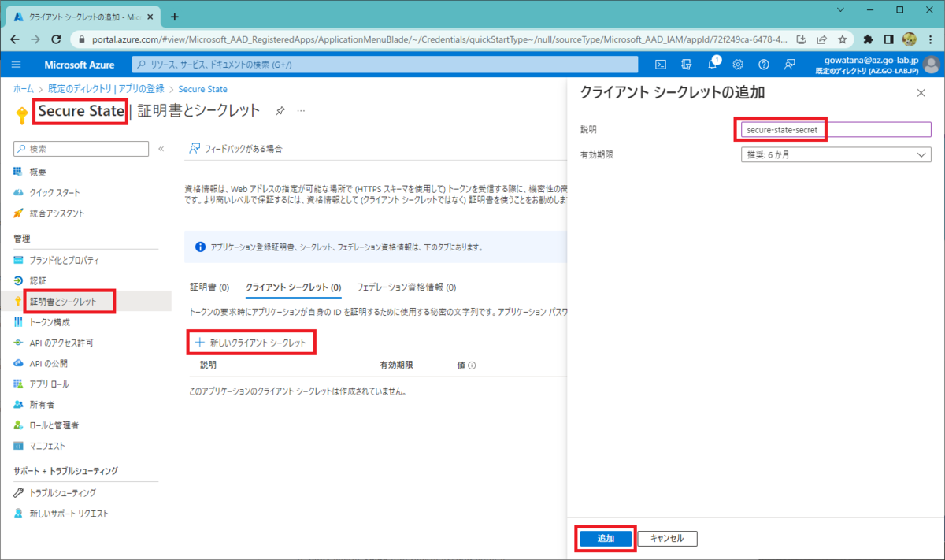Bookmark this page with the star icon
This screenshot has width=945, height=560.
pyautogui.click(x=843, y=39)
